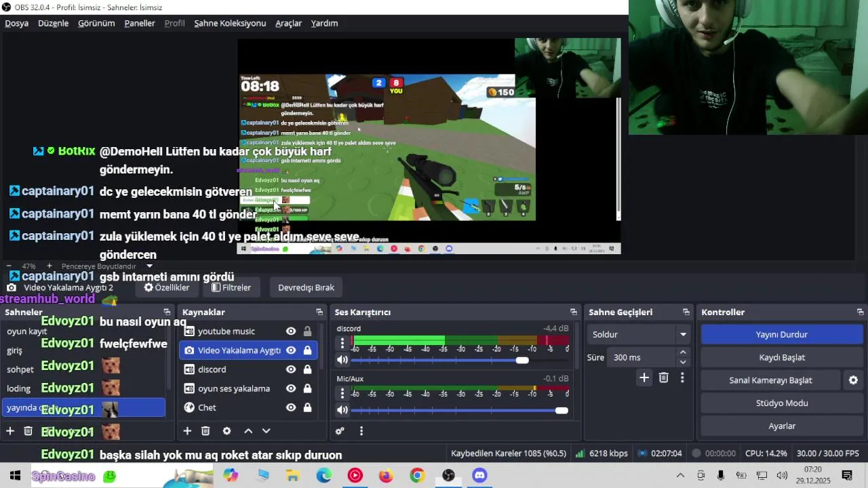This screenshot has width=868, height=488.
Task: Open transition properties three-dot menu
Action: 682,378
